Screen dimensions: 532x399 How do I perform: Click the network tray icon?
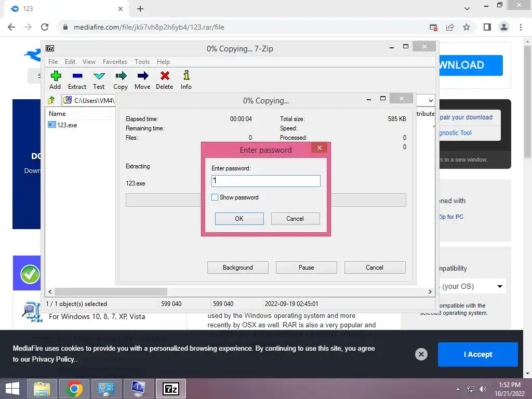pyautogui.click(x=471, y=389)
